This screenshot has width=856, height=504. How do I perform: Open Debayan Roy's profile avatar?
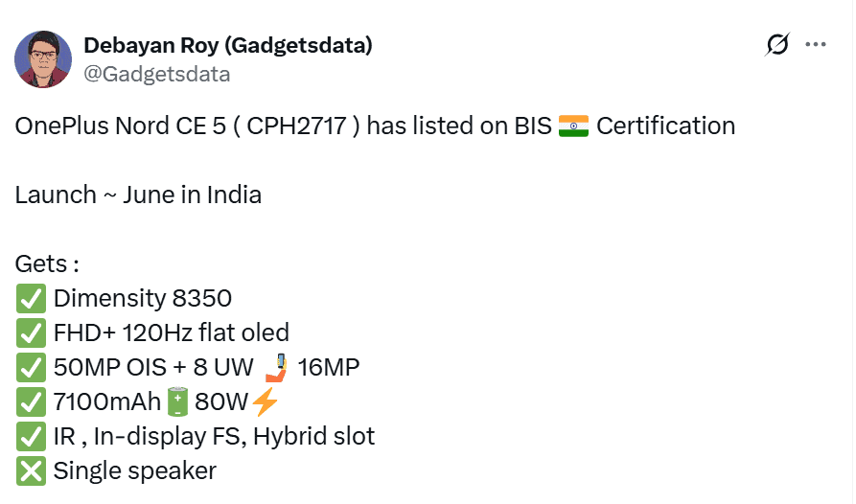(x=43, y=58)
